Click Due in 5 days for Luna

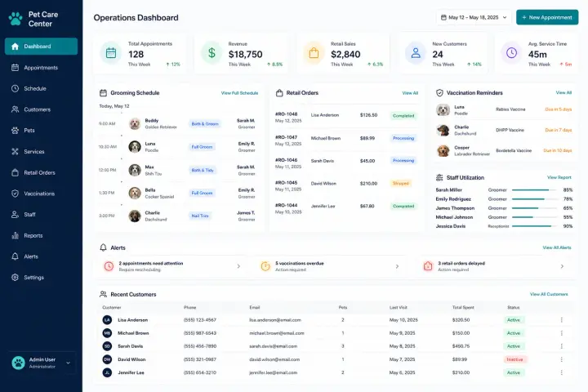coord(559,109)
